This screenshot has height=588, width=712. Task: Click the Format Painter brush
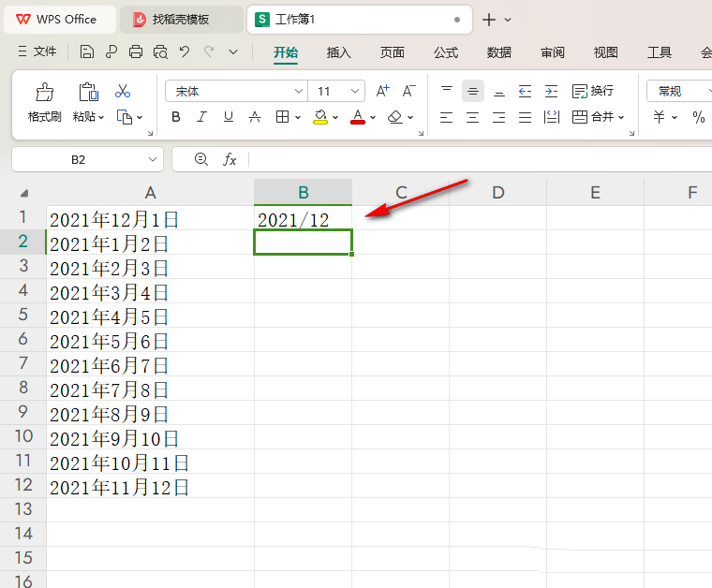coord(45,92)
